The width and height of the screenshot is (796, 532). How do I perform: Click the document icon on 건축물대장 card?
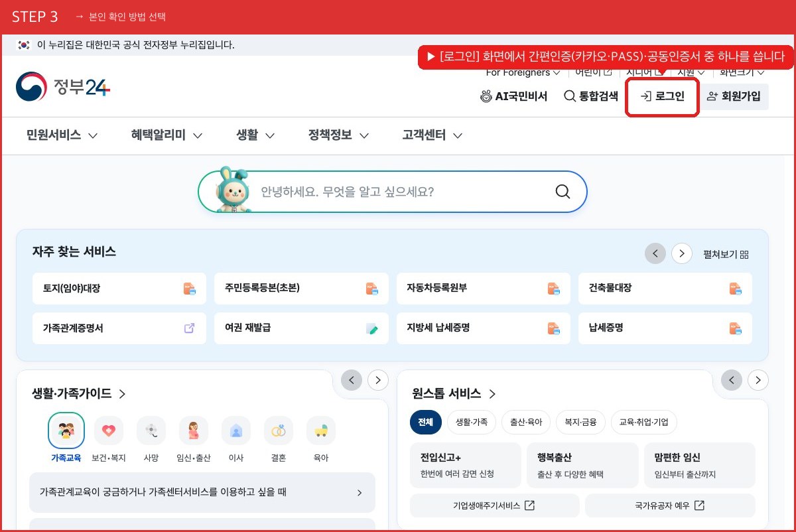(x=736, y=289)
